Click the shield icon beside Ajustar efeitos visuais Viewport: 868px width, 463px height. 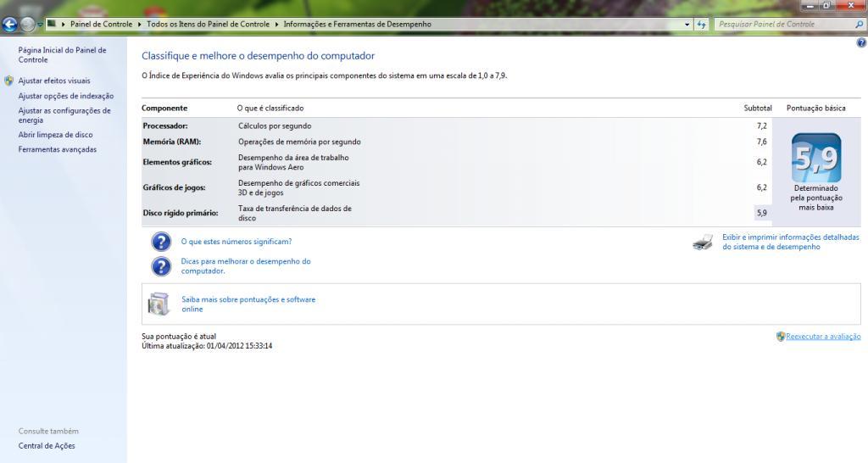[8, 81]
